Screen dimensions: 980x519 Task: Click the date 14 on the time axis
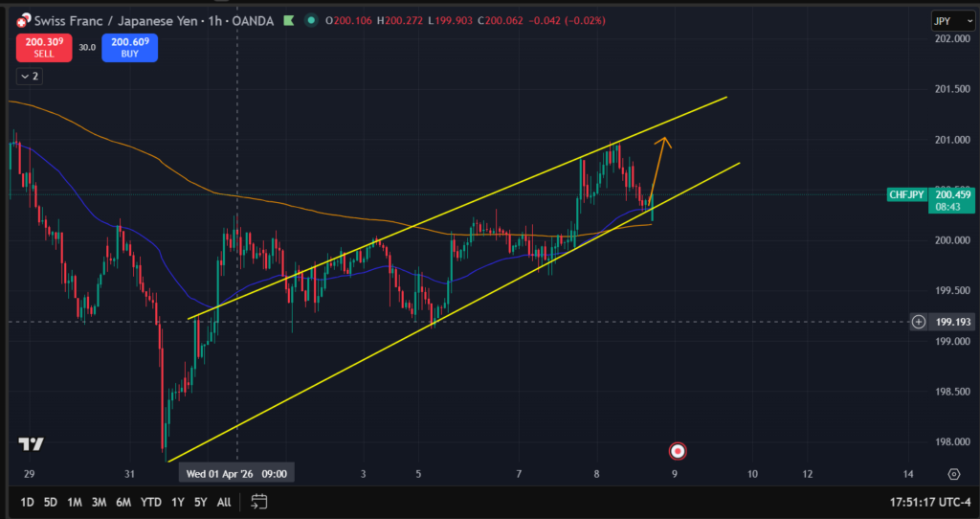pos(908,475)
